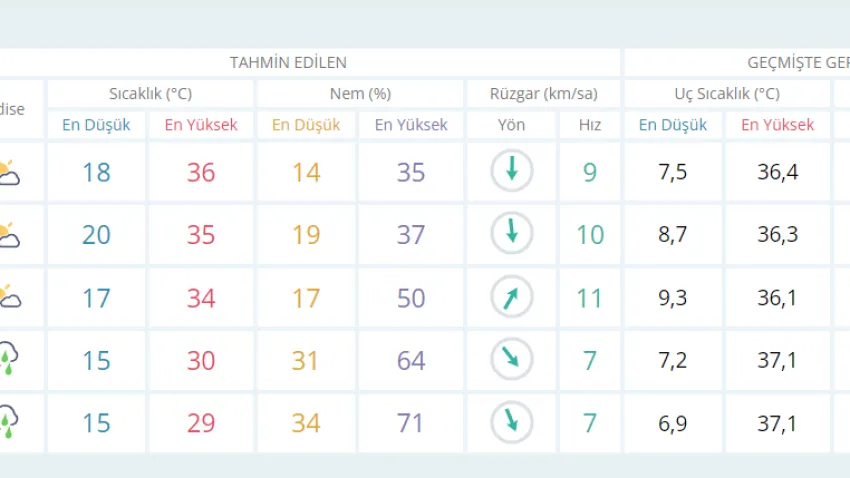Image resolution: width=850 pixels, height=478 pixels.
Task: Click the northeast wind arrow beside speed 11
Action: tap(511, 297)
